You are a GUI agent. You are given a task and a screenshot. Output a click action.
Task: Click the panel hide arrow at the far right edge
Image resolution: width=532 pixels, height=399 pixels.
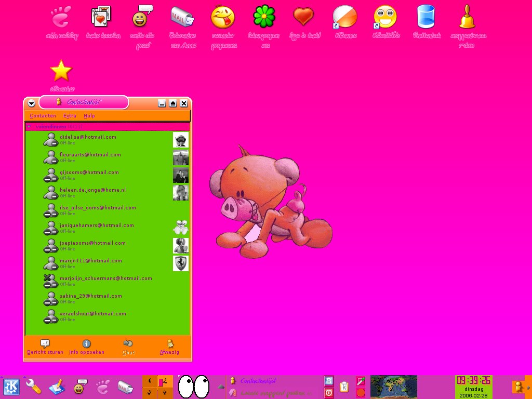pos(528,387)
